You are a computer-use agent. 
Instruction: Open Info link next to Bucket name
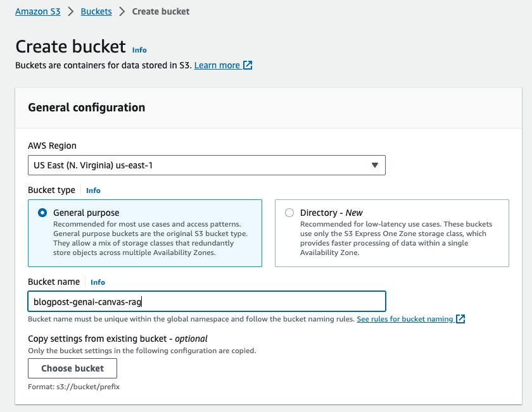click(x=98, y=282)
